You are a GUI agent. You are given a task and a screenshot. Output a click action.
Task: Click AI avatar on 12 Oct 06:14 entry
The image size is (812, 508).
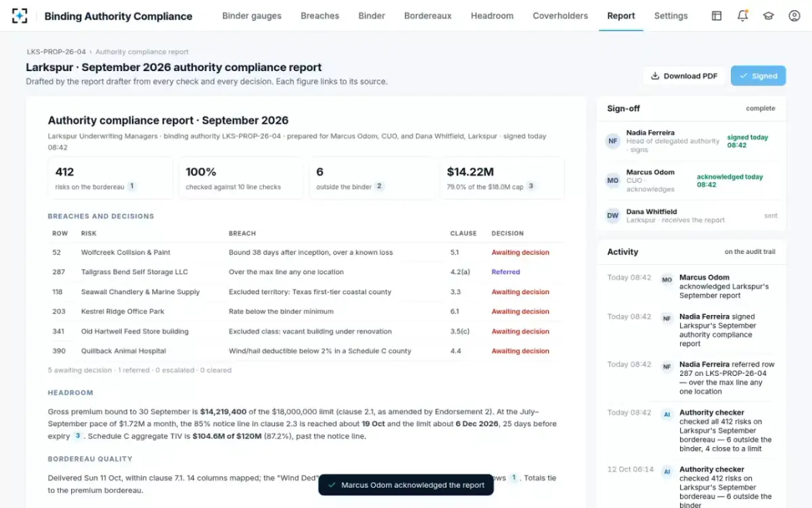click(x=667, y=471)
